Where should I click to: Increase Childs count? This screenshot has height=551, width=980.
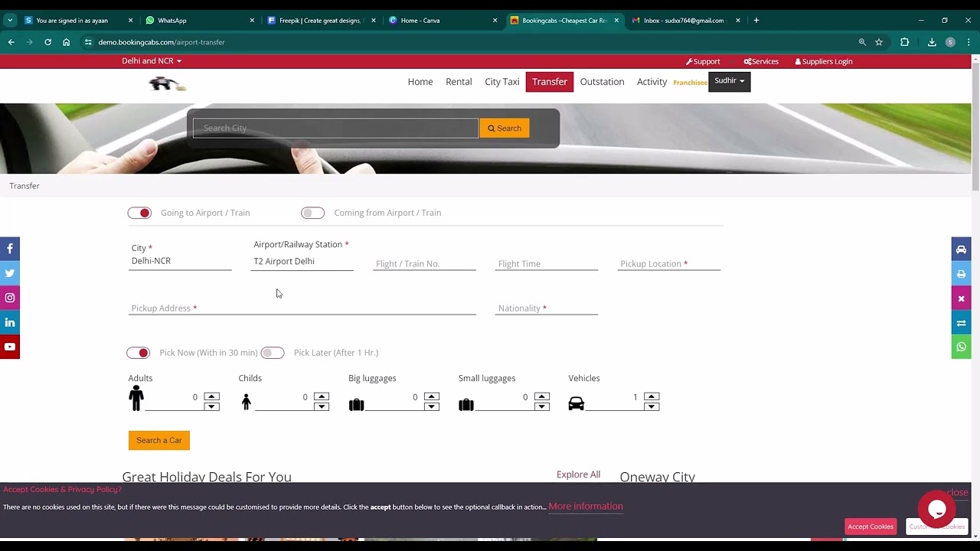pyautogui.click(x=322, y=396)
